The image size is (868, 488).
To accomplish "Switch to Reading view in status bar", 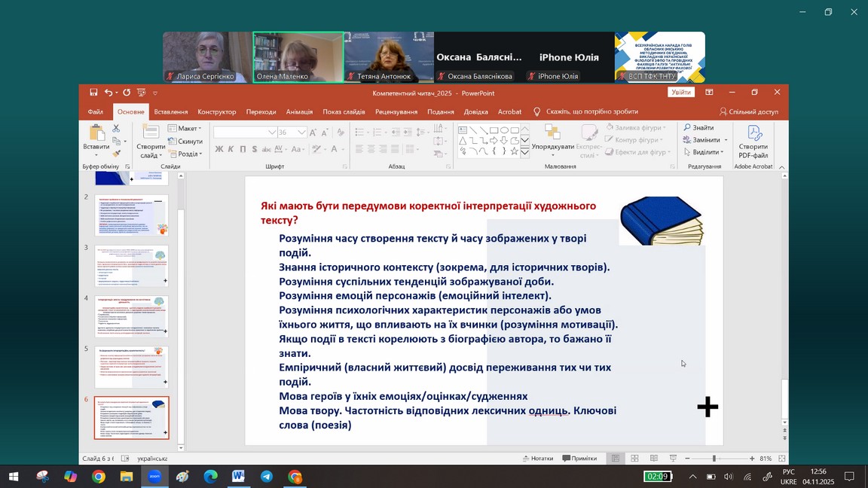I will (653, 459).
